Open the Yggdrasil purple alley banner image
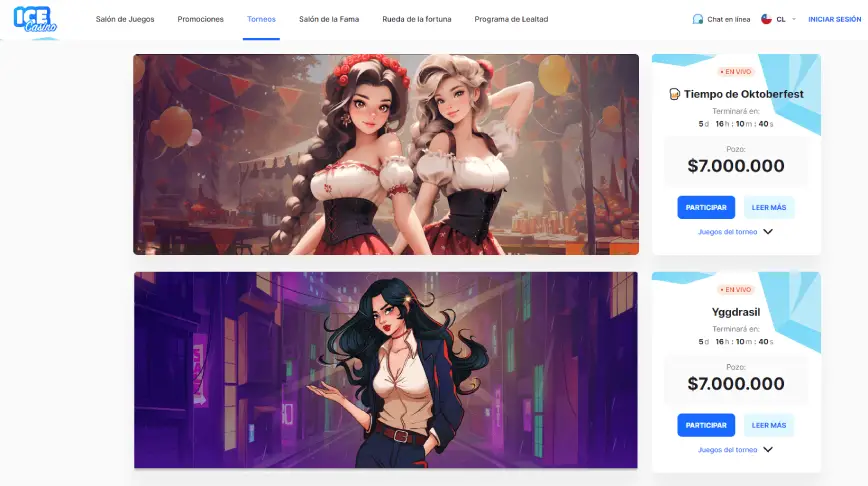Image resolution: width=868 pixels, height=486 pixels. coord(385,370)
